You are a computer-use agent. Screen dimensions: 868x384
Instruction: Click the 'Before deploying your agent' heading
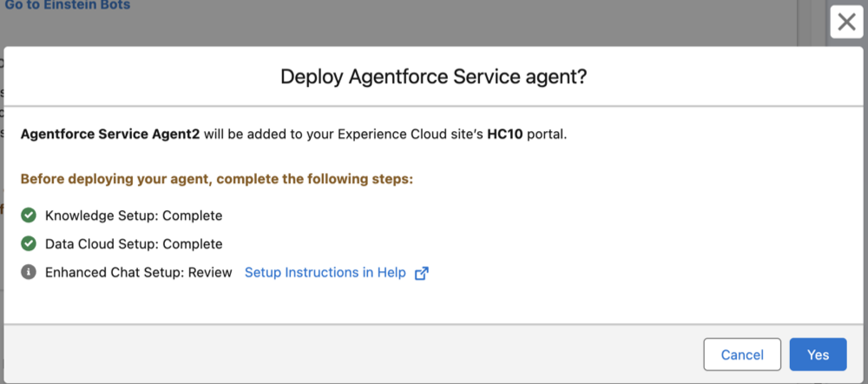(217, 180)
